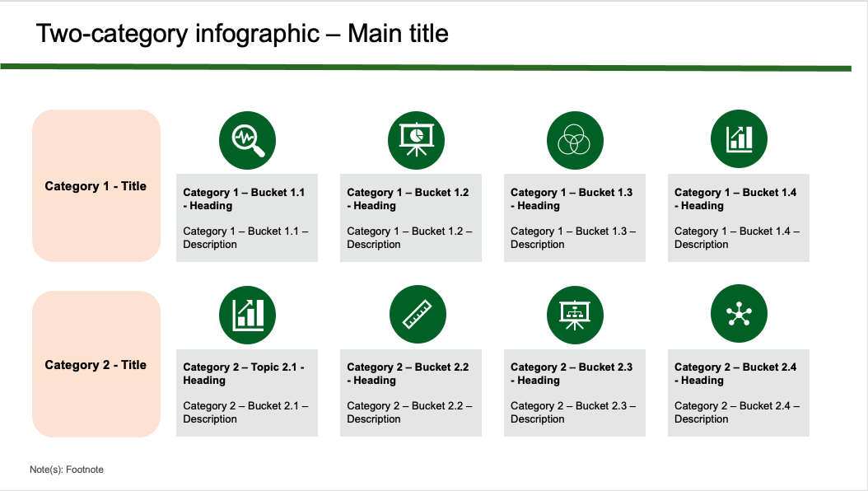The height and width of the screenshot is (491, 868).
Task: Select the Bucket 2.3 description text
Action: tap(573, 413)
